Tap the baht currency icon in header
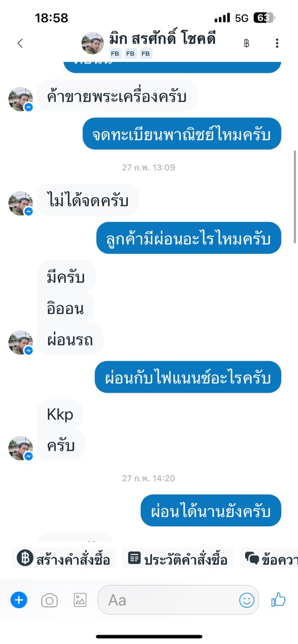Image resolution: width=298 pixels, height=644 pixels. (247, 43)
